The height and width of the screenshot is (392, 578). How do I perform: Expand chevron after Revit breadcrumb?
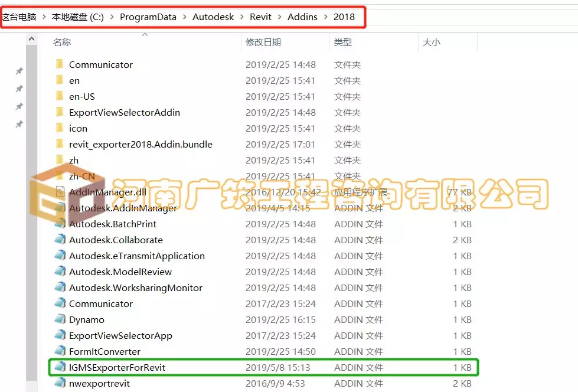[279, 17]
